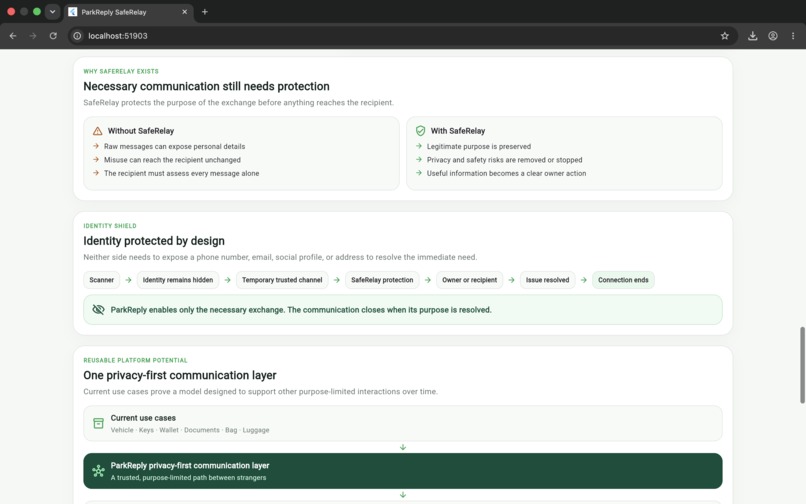Click text Legitimate purpose is preserved
Image resolution: width=806 pixels, height=504 pixels.
tap(479, 147)
